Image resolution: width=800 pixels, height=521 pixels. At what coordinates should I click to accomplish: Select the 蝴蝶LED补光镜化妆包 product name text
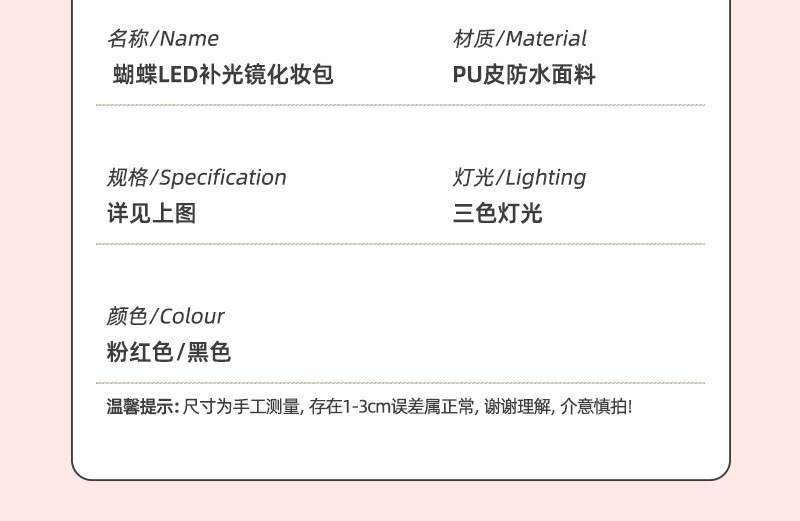(x=223, y=75)
